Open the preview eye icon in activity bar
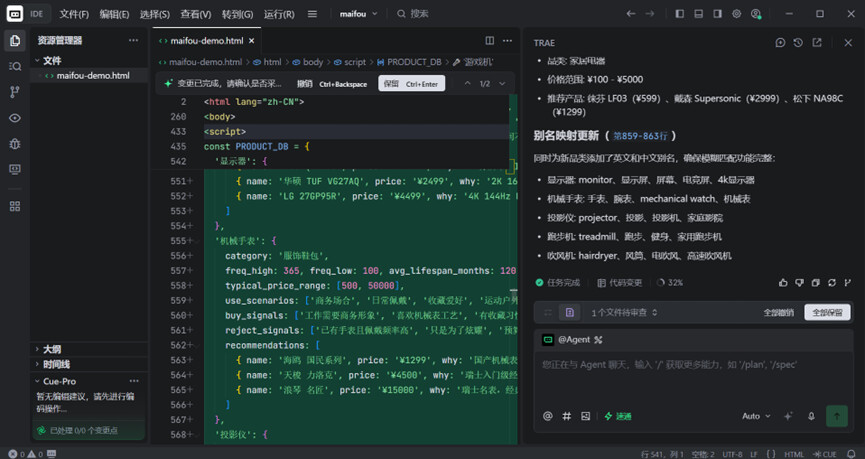 tap(15, 118)
